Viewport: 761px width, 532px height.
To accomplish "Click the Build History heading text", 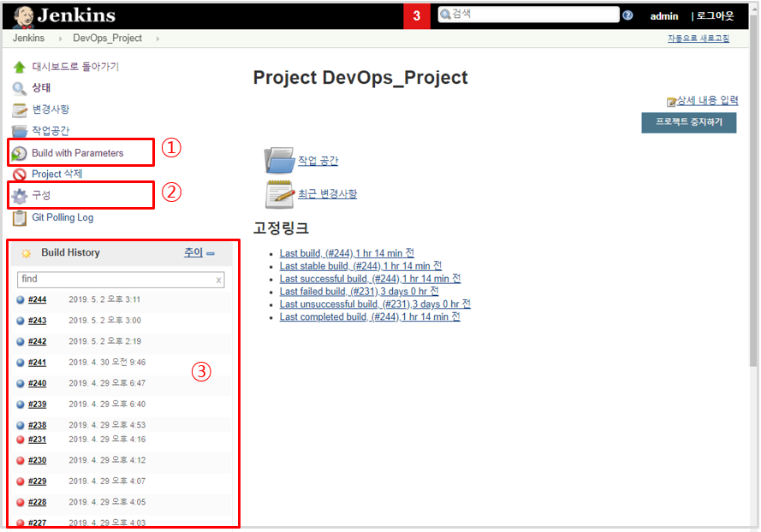I will 70,252.
